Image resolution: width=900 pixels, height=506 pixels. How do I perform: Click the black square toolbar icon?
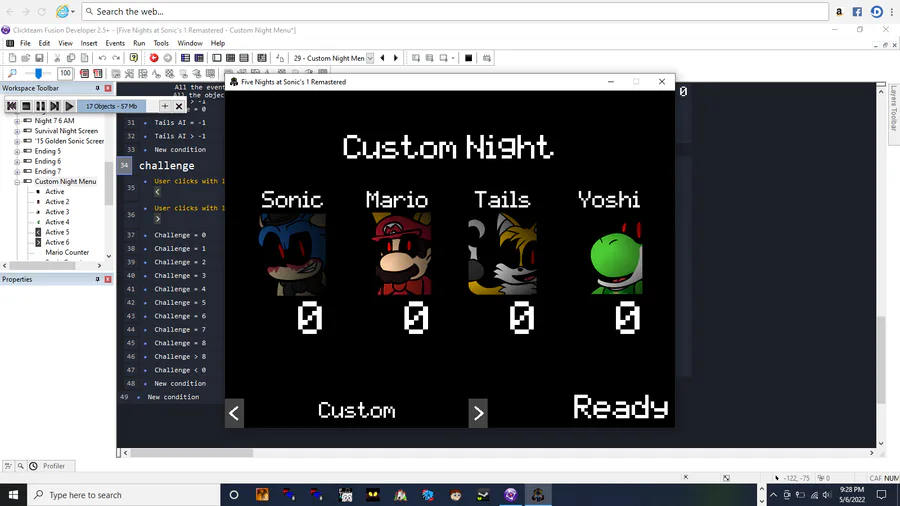(x=468, y=58)
